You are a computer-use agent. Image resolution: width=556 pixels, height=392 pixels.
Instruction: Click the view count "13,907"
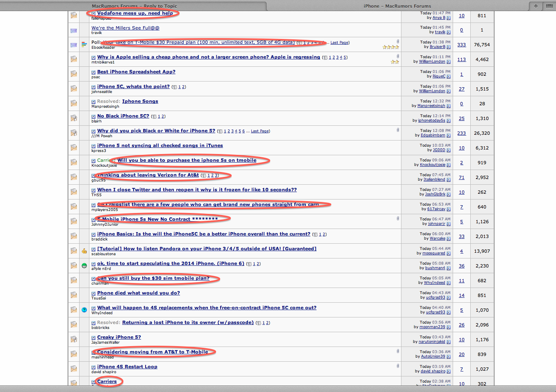pos(482,251)
